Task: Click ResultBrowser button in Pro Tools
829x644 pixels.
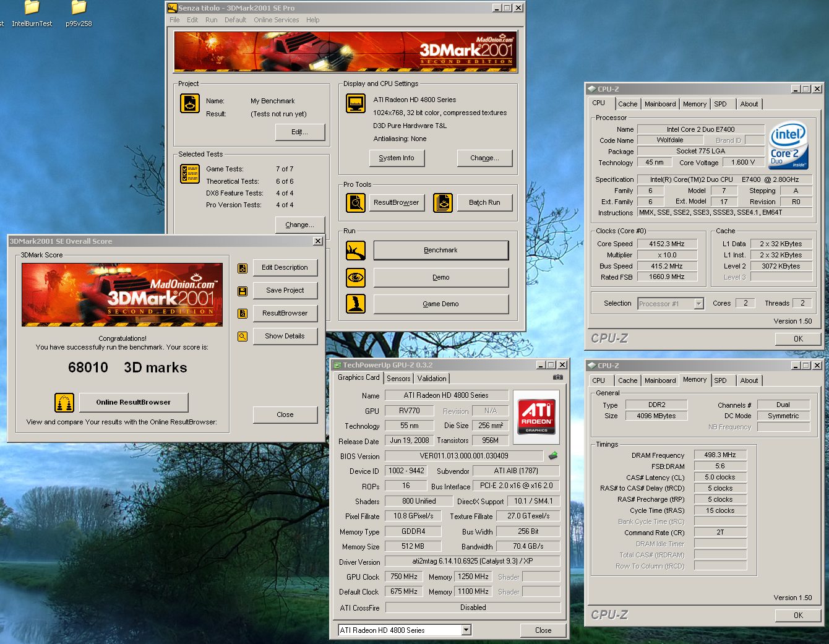Action: pyautogui.click(x=397, y=202)
